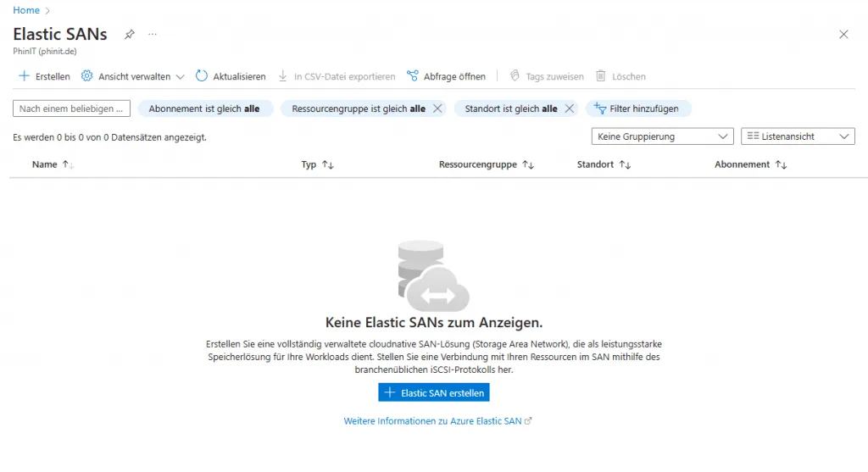Open Ansicht verwalten dropdown
The image size is (868, 472).
pos(132,76)
